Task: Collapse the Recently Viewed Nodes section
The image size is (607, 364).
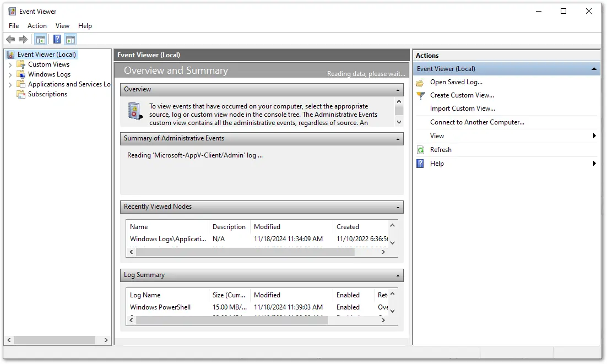Action: (398, 208)
